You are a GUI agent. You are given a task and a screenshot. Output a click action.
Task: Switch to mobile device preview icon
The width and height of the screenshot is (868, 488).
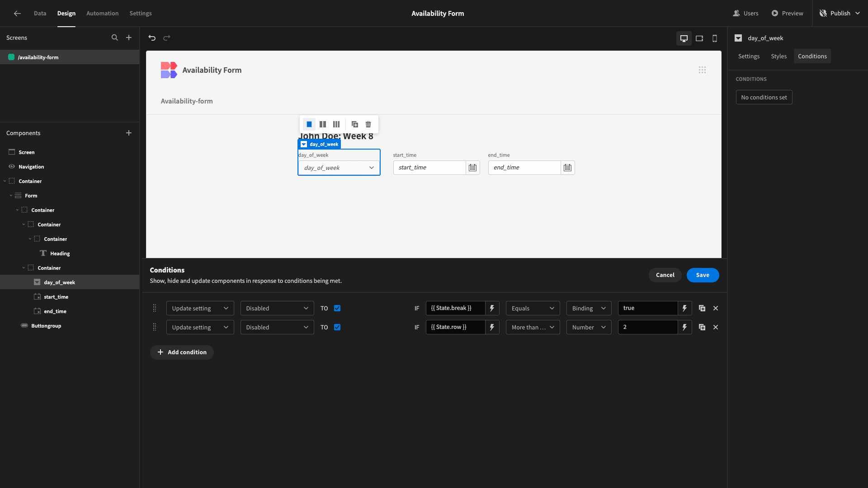pyautogui.click(x=715, y=38)
